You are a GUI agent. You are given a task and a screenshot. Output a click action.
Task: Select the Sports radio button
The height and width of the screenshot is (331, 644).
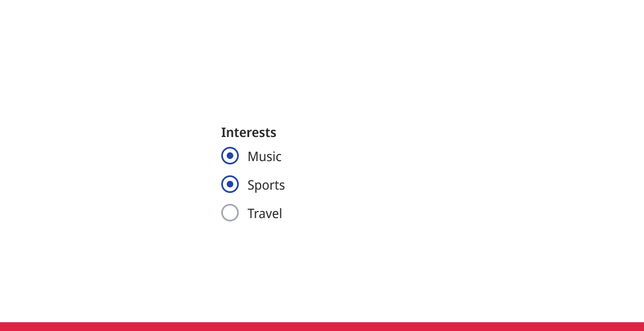[x=230, y=185]
